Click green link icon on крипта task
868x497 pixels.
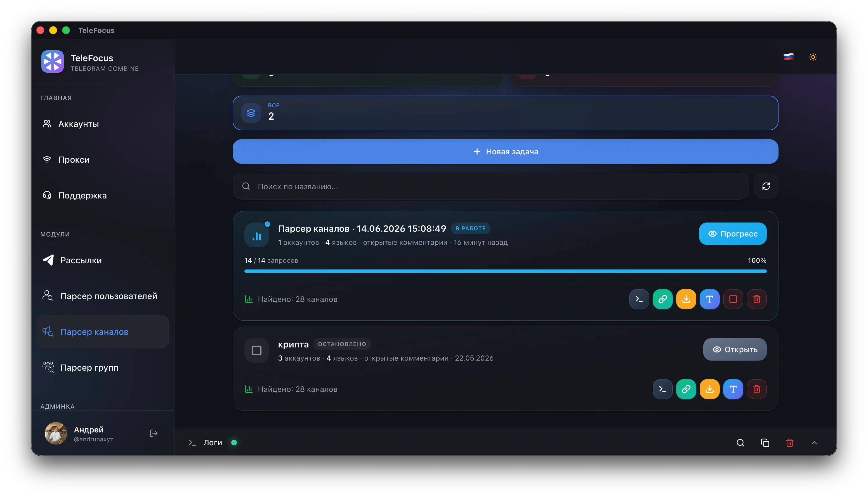[686, 389]
